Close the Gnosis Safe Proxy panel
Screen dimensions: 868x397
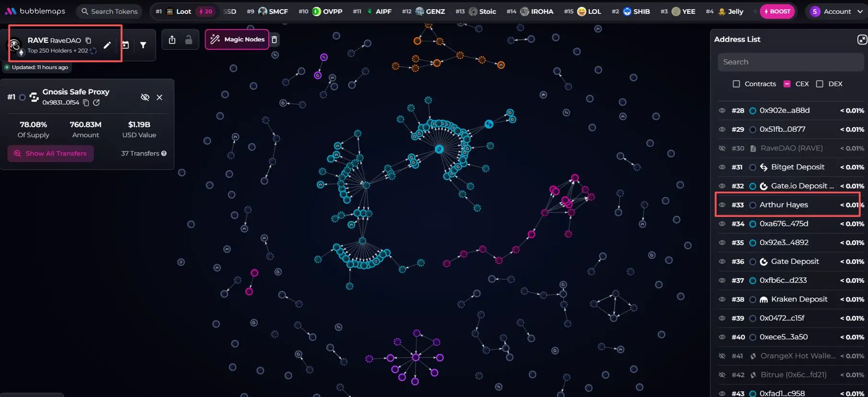coord(160,97)
